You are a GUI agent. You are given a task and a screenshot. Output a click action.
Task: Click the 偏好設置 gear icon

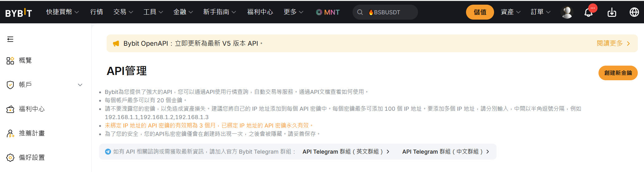(10, 158)
